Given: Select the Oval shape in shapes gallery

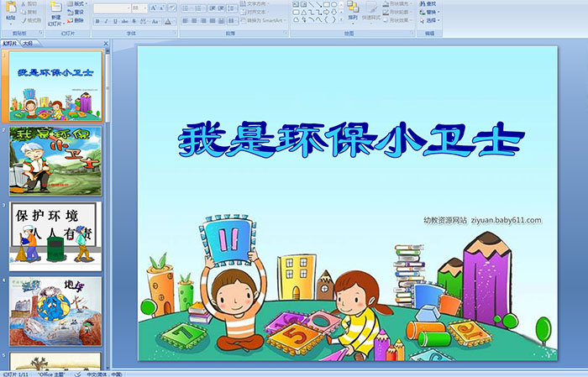Looking at the screenshot, I should [334, 4].
